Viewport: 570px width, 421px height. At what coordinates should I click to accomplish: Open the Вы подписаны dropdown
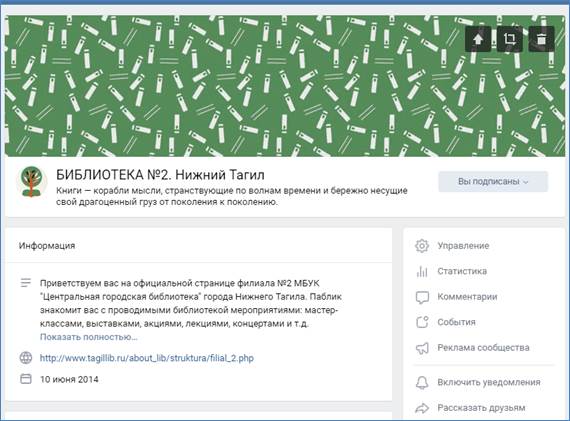(493, 181)
